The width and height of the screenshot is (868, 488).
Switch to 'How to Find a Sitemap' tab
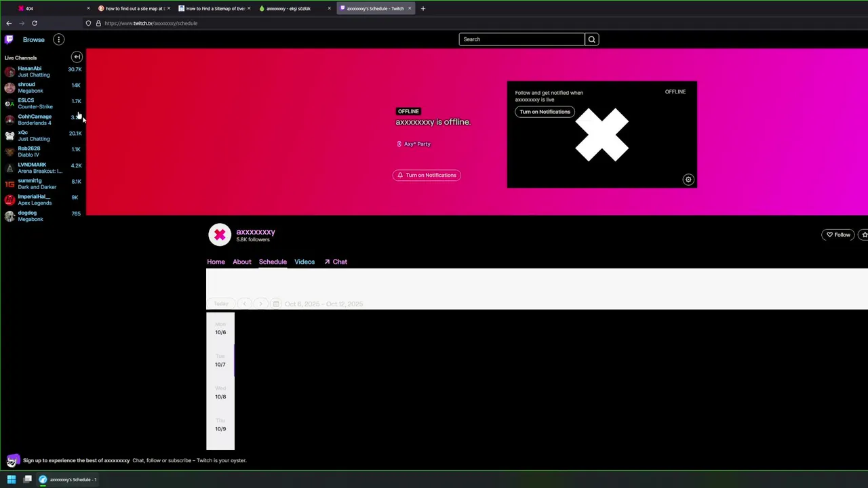(x=214, y=8)
